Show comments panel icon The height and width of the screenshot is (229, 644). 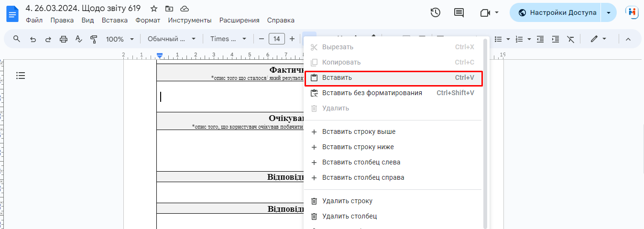(459, 13)
